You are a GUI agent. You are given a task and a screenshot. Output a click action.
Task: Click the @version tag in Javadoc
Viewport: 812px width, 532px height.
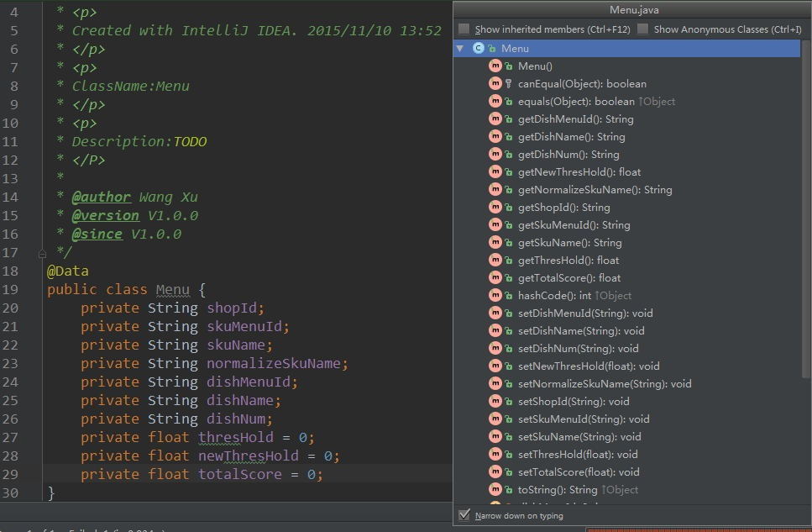pos(105,215)
